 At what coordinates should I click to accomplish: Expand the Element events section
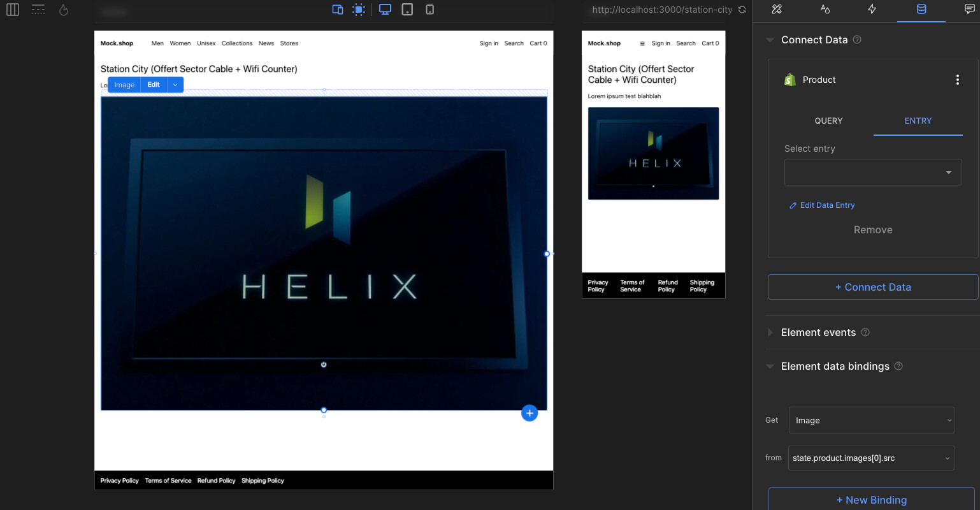click(770, 332)
